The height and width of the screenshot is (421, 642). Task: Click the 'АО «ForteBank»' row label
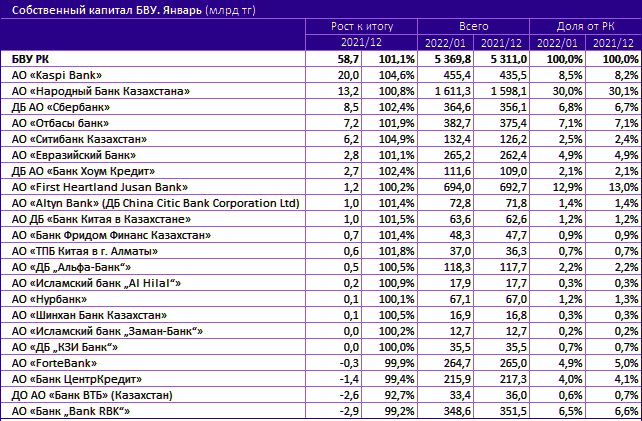[x=54, y=363]
